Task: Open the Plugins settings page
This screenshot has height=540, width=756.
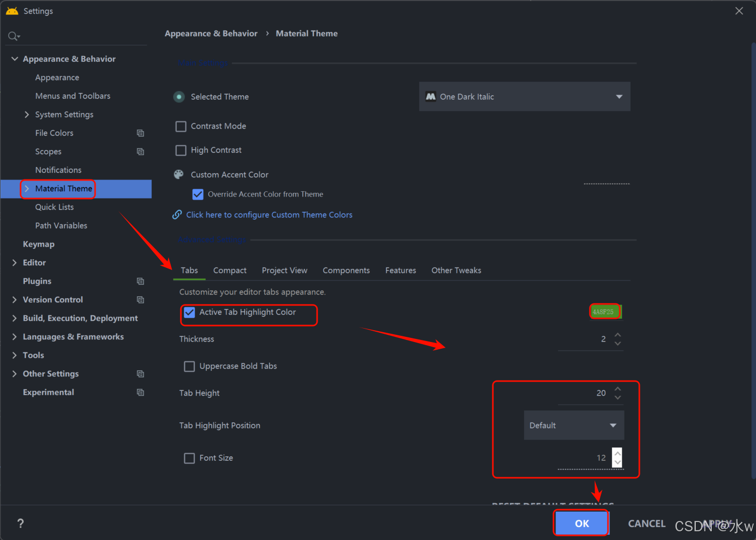Action: 37,281
